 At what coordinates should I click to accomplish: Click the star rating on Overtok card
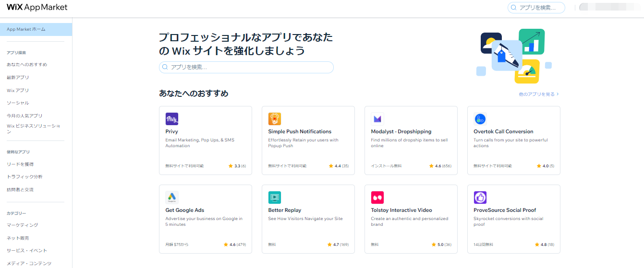pyautogui.click(x=545, y=166)
